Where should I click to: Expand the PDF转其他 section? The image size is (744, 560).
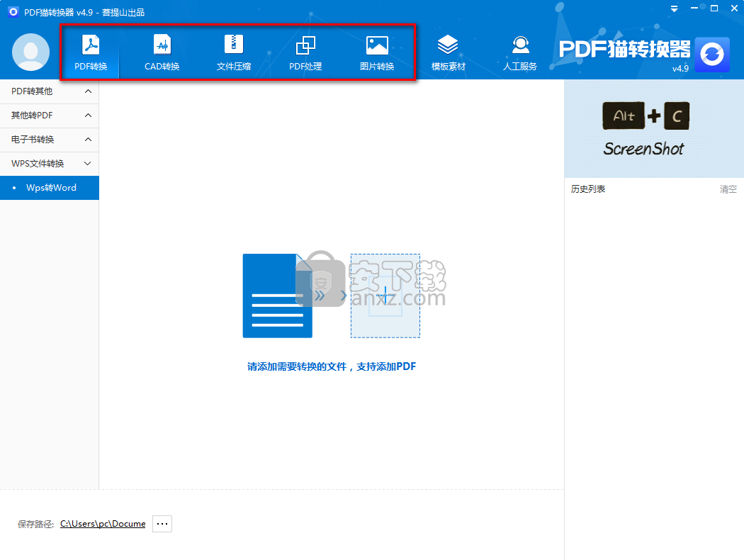(x=50, y=91)
